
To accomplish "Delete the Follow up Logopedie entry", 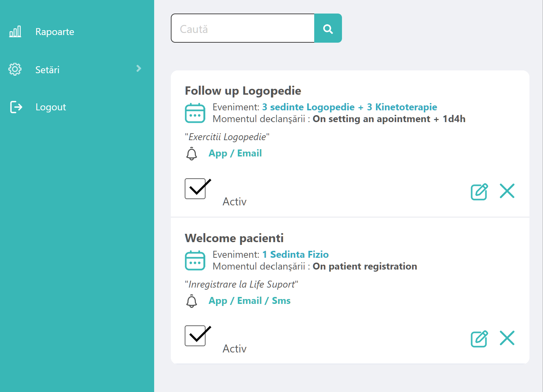I will 507,191.
